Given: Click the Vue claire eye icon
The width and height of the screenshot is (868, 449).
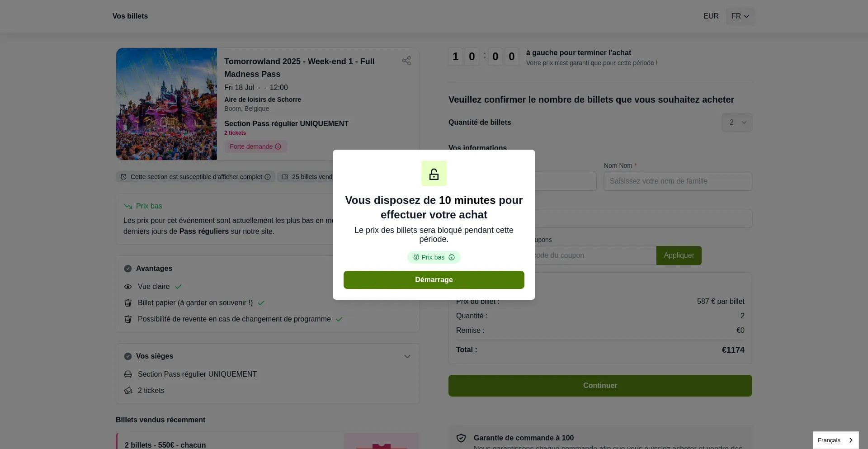Looking at the screenshot, I should [x=128, y=287].
